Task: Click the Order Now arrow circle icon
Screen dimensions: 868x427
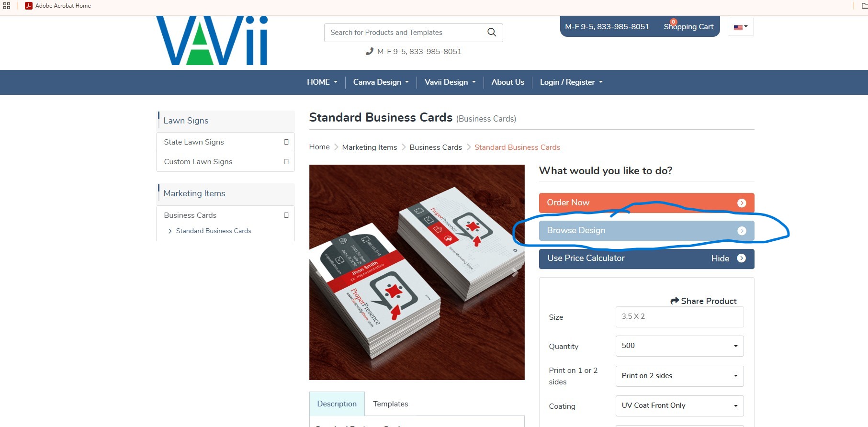Action: [742, 203]
